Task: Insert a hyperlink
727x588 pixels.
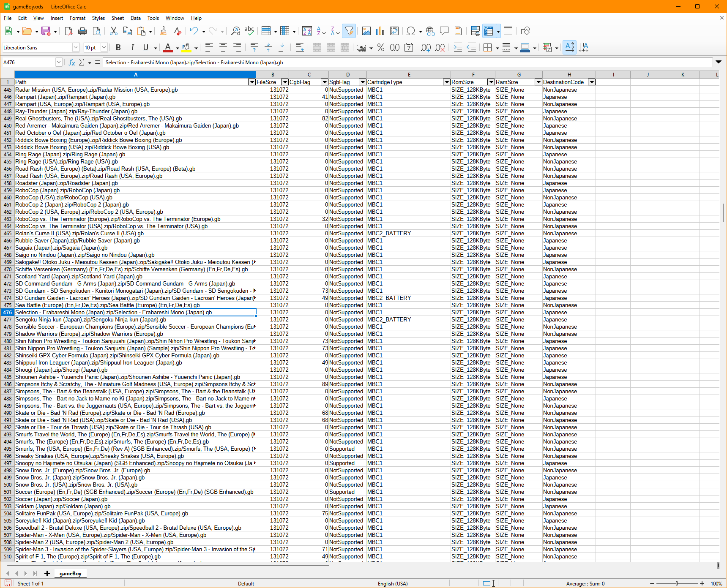Action: (x=430, y=31)
